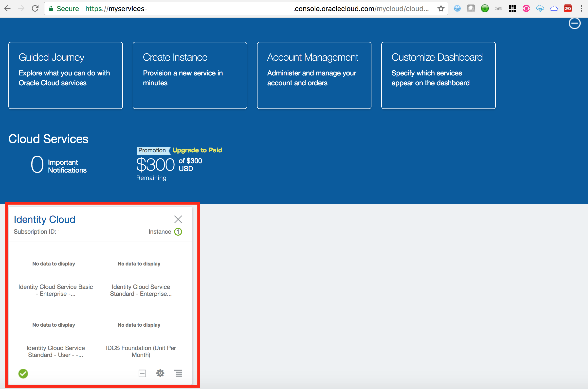Open the Identity Cloud service title link
The height and width of the screenshot is (389, 588).
[44, 220]
